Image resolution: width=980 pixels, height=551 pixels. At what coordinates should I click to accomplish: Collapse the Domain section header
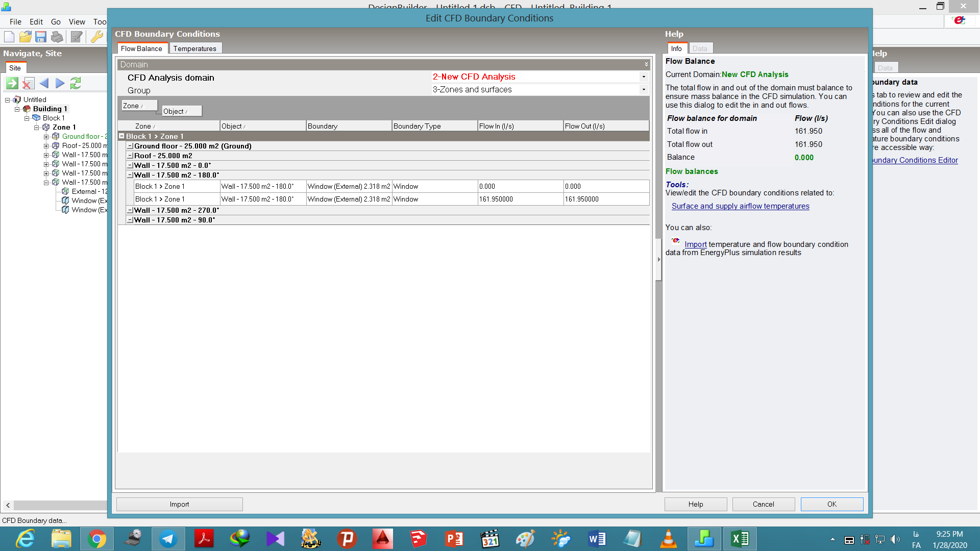pos(646,64)
